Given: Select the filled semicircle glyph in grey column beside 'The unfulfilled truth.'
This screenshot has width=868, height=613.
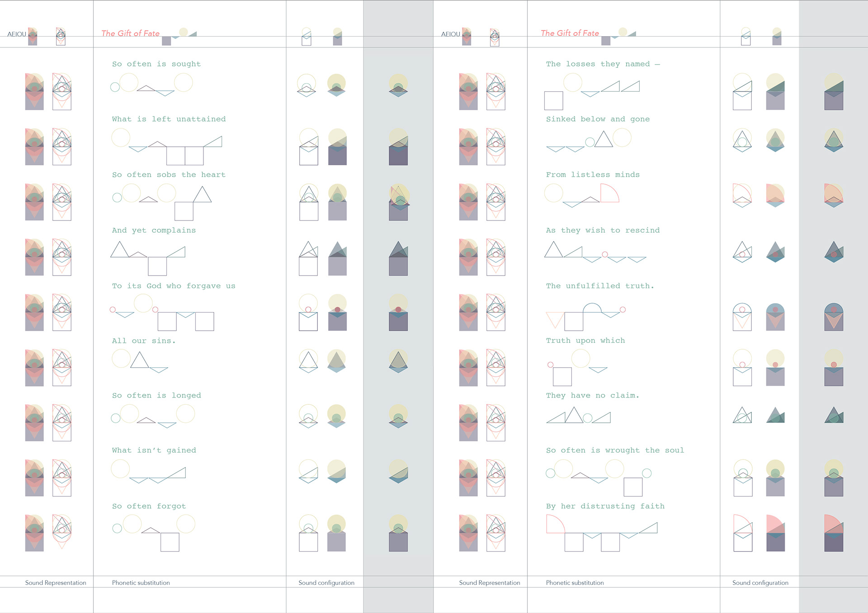Looking at the screenshot, I should tap(834, 317).
